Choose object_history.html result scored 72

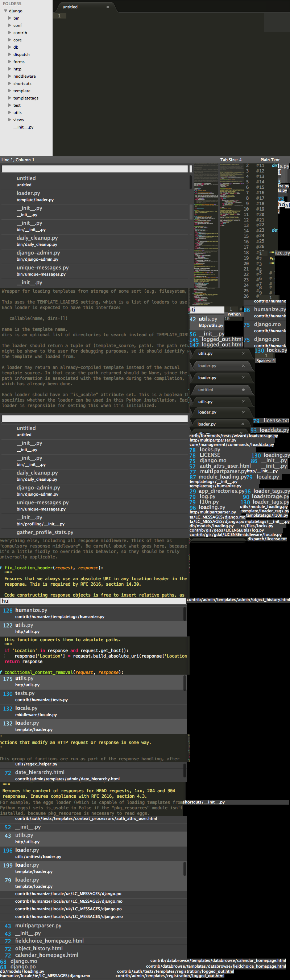[93, 948]
